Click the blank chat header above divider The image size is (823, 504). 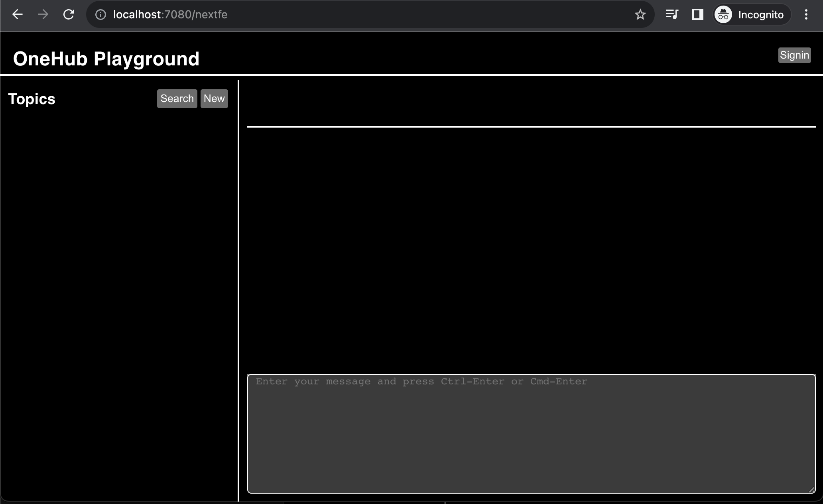pyautogui.click(x=531, y=103)
